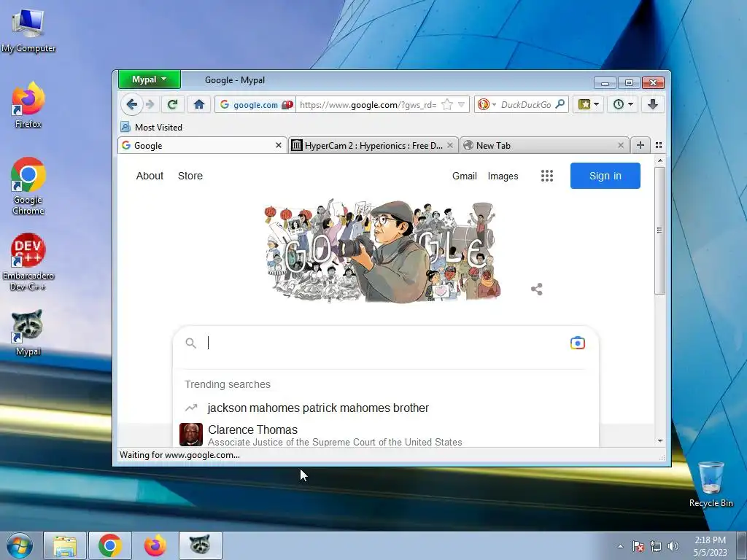Share the Doodle with the share icon

536,289
